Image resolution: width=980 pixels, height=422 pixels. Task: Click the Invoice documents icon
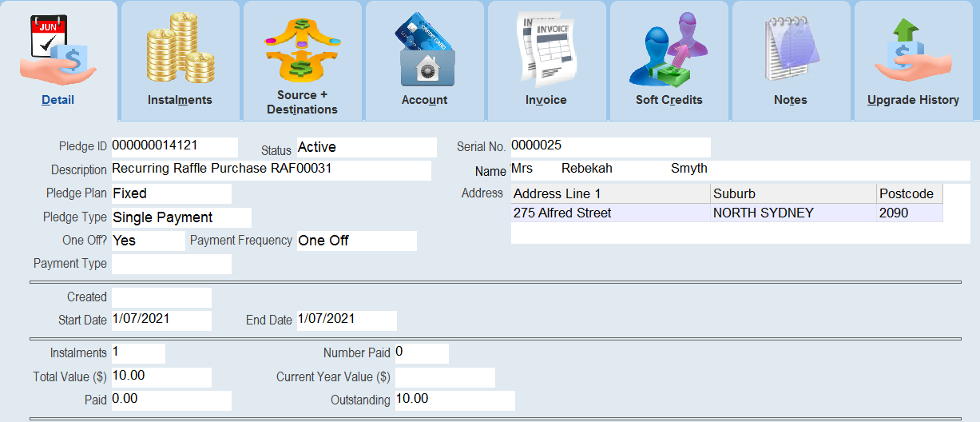[x=547, y=50]
